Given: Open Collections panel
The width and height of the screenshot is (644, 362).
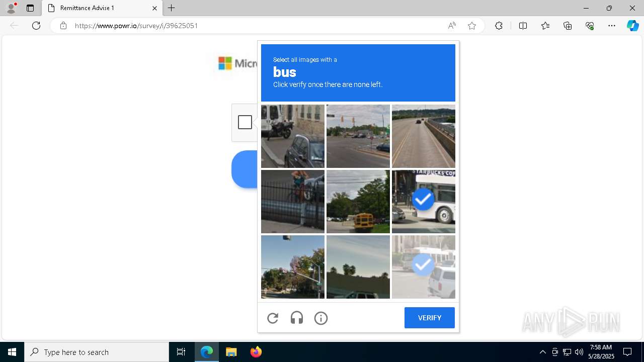Looking at the screenshot, I should [568, 26].
